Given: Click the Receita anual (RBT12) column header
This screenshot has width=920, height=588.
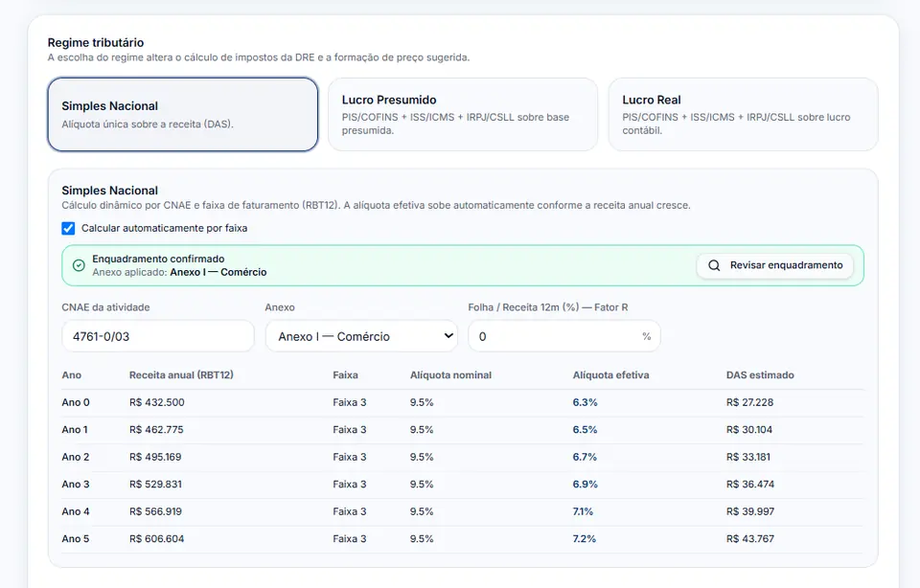Looking at the screenshot, I should pos(181,375).
